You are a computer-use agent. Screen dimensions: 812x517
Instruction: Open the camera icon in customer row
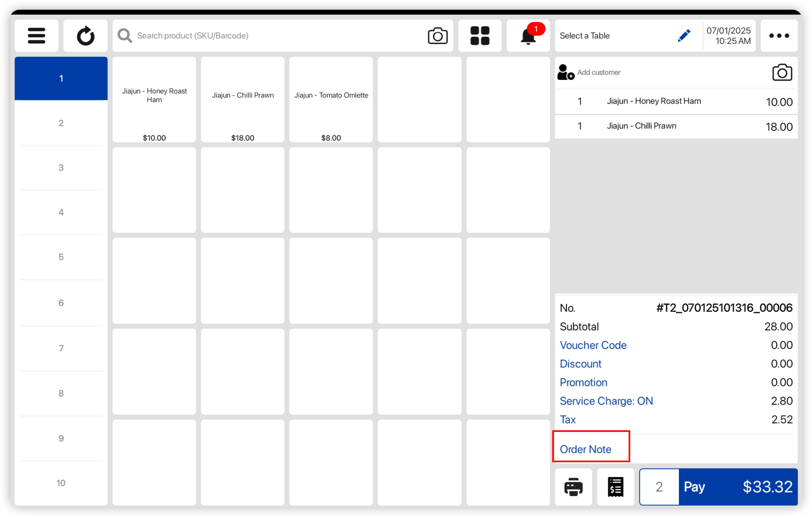[x=782, y=72]
